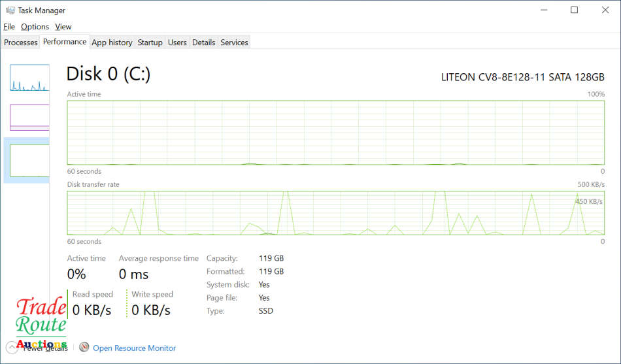Select the purple Memory graph thumbnail
This screenshot has height=364, width=621.
coord(29,118)
